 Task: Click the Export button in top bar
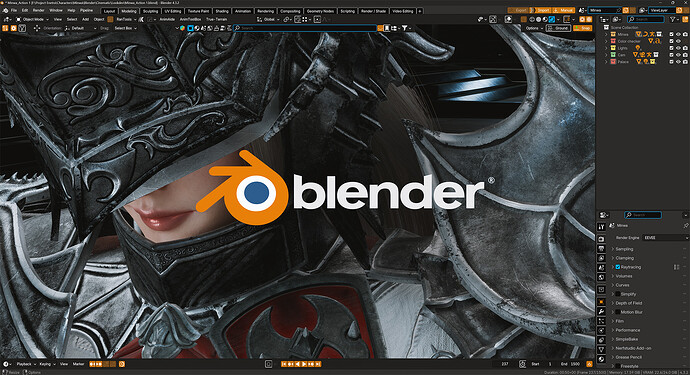click(x=518, y=10)
